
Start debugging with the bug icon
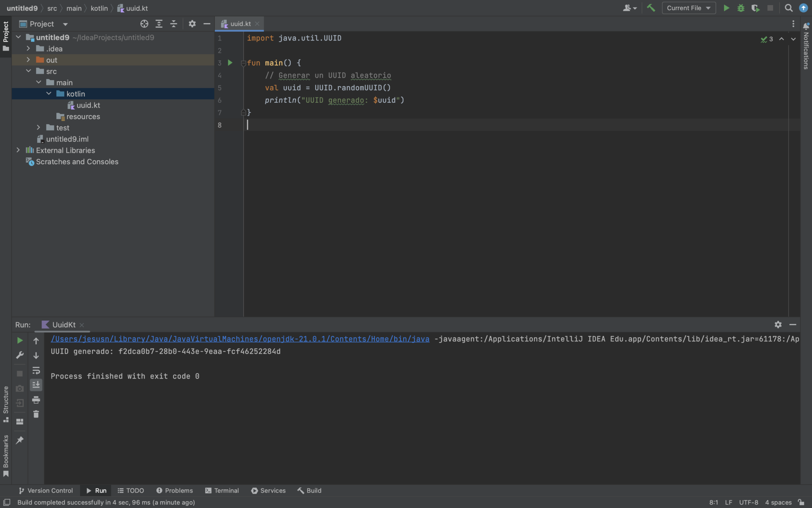point(741,8)
